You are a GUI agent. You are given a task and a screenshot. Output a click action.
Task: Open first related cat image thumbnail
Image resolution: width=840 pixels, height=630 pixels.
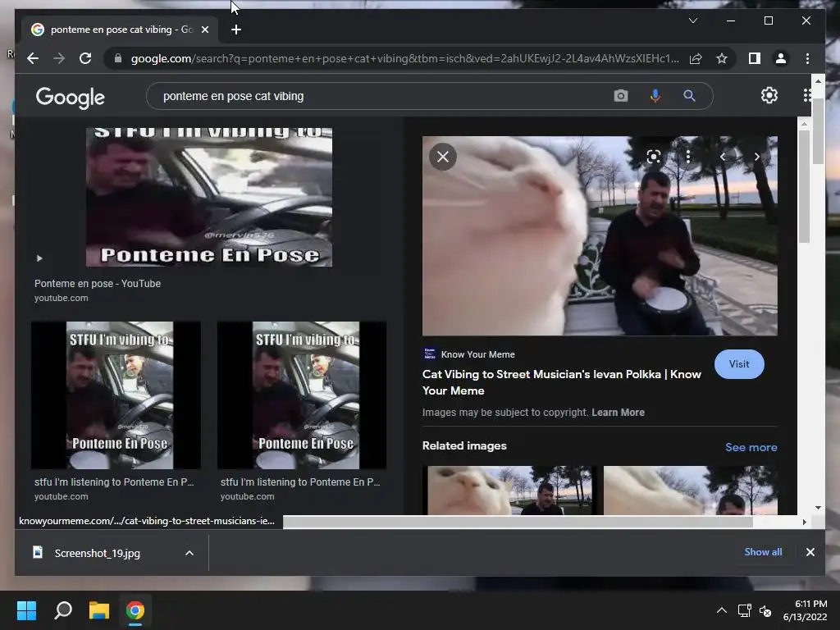509,491
